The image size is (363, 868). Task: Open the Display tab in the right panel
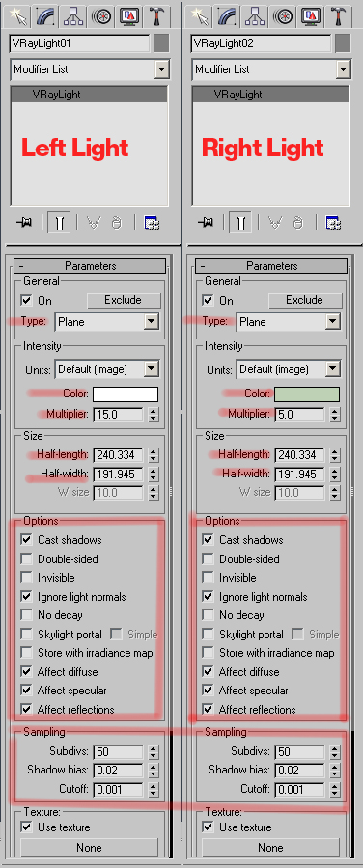(312, 15)
